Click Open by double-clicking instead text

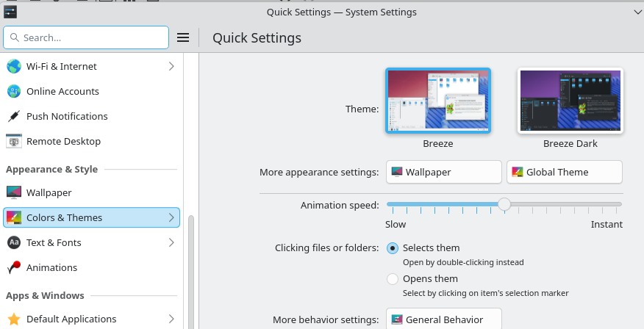click(x=463, y=262)
